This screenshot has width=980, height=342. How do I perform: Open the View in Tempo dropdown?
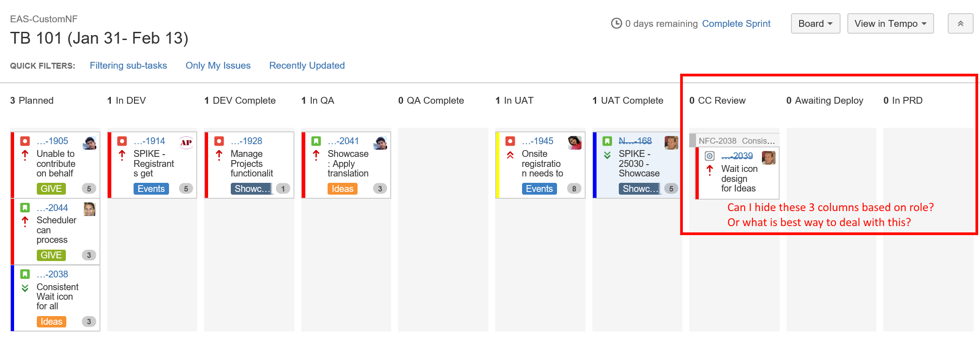(890, 24)
